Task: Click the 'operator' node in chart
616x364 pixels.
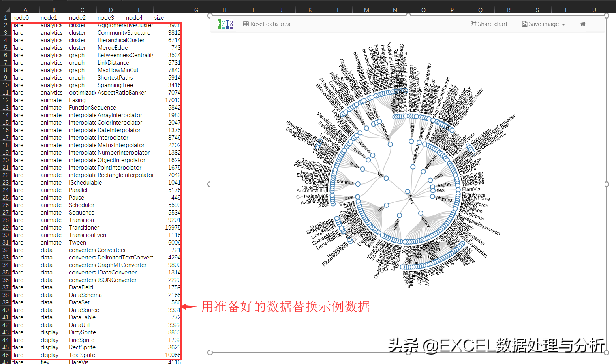Action: click(x=390, y=144)
